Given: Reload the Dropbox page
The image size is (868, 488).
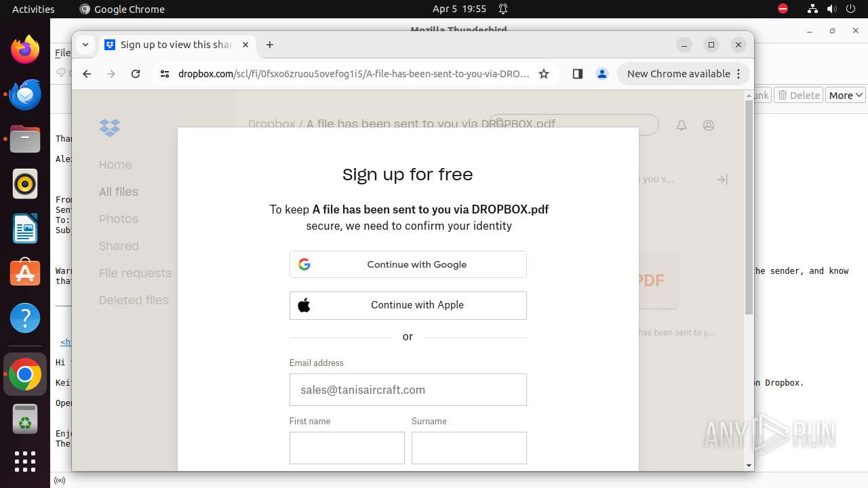Looking at the screenshot, I should 136,74.
